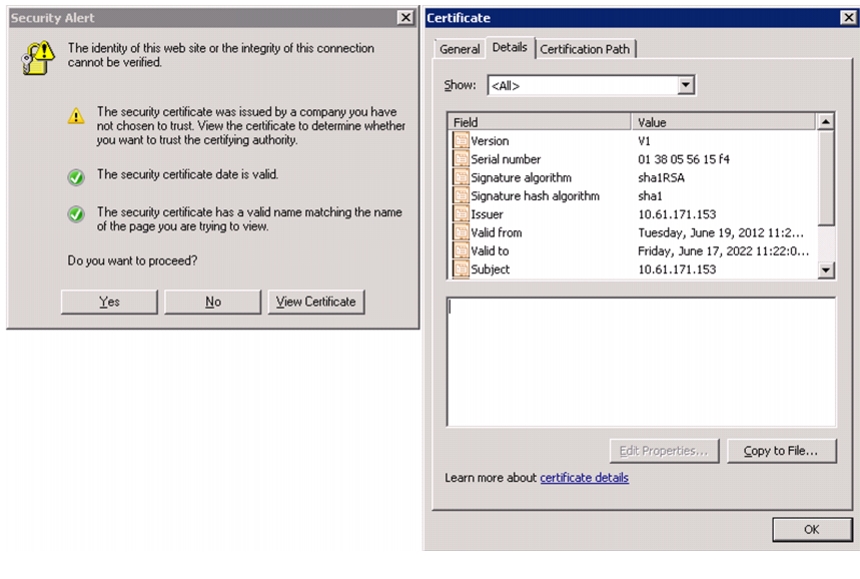Select the Valid to field name
This screenshot has height=579, width=860.
click(x=490, y=251)
